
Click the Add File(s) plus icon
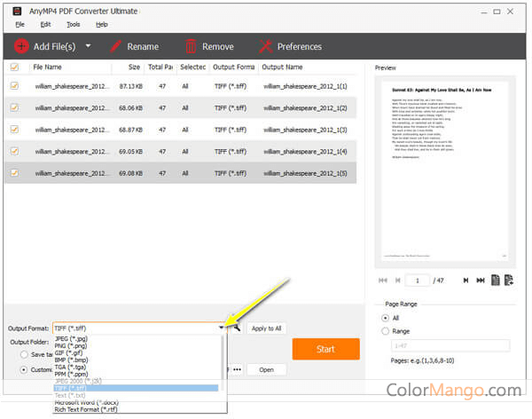[x=21, y=46]
